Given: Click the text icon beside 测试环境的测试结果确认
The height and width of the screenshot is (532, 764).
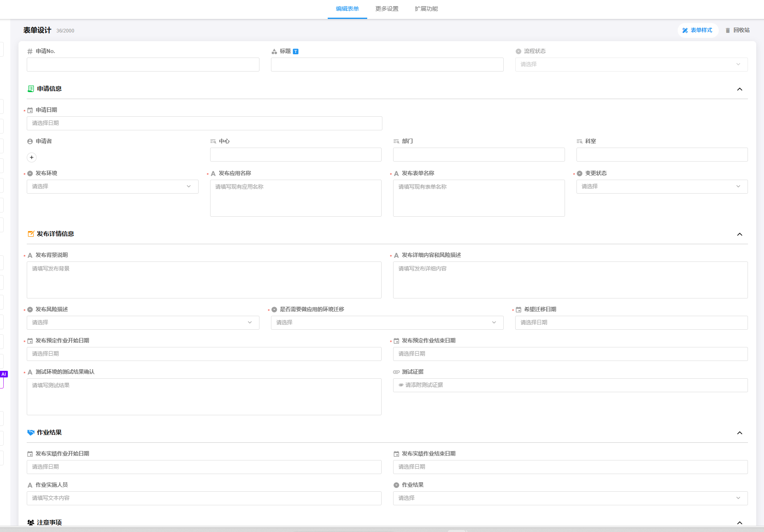Looking at the screenshot, I should click(30, 372).
